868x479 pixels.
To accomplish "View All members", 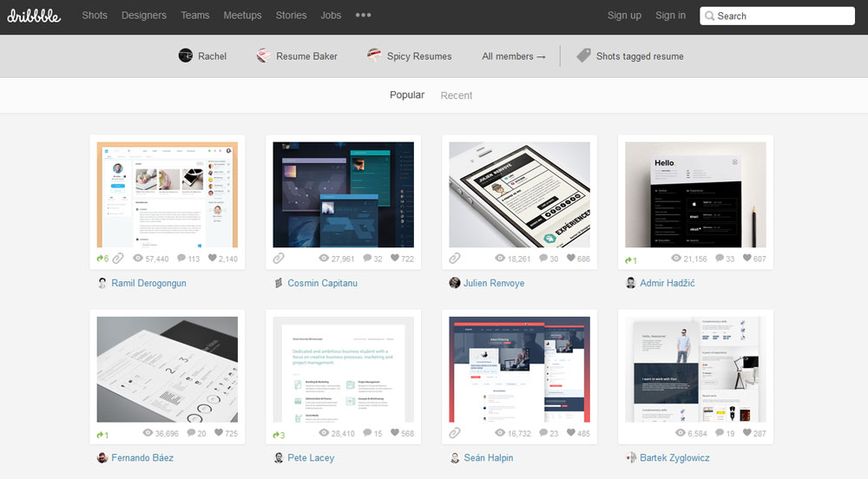I will (x=513, y=56).
